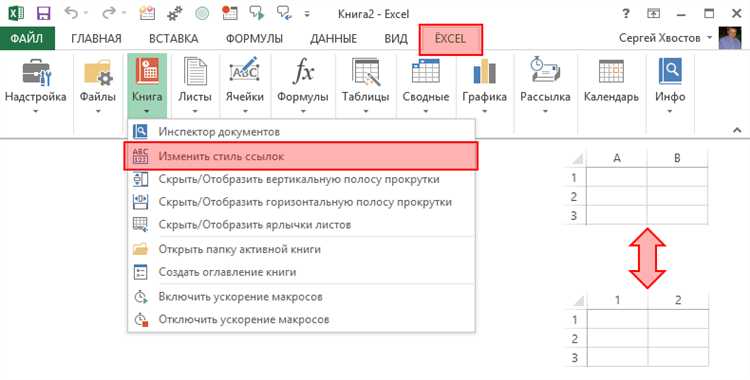The width and height of the screenshot is (750, 380).
Task: Expand the Сводные dropdown arrow
Action: 426,112
